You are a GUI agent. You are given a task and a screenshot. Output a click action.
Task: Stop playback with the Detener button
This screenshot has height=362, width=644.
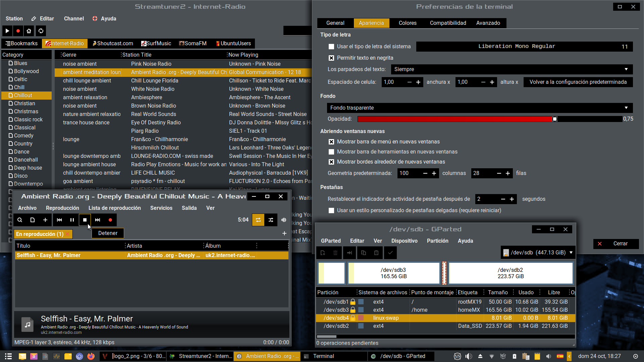pos(85,220)
